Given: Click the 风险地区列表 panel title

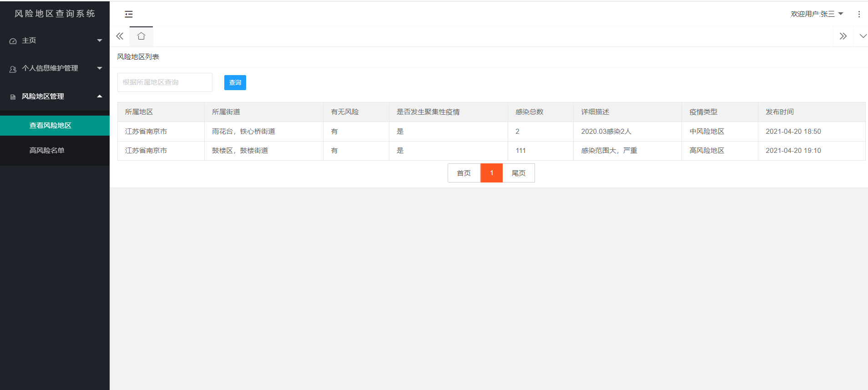Looking at the screenshot, I should coord(138,57).
